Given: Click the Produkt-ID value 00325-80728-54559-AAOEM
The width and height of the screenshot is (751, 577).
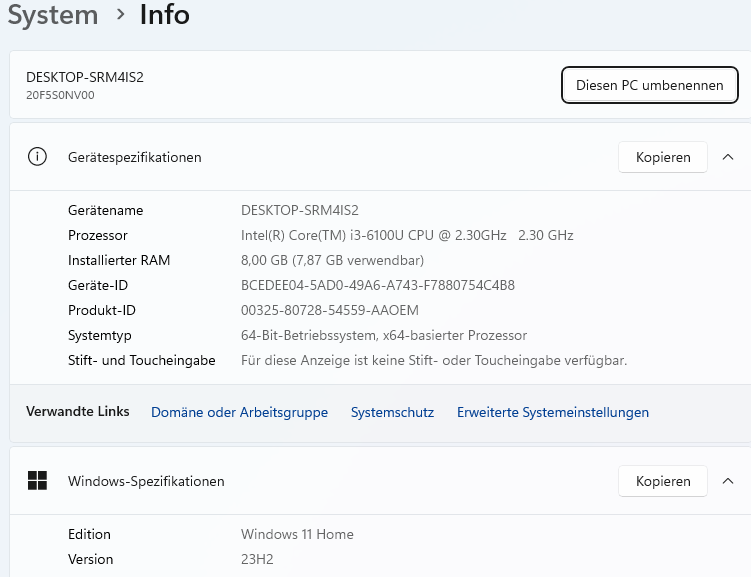Looking at the screenshot, I should [330, 310].
